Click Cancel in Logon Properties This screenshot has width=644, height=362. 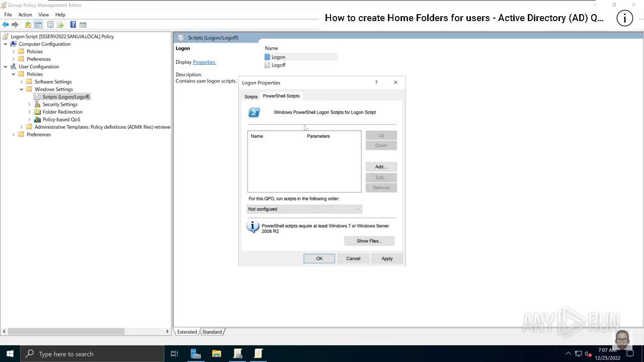click(x=353, y=258)
